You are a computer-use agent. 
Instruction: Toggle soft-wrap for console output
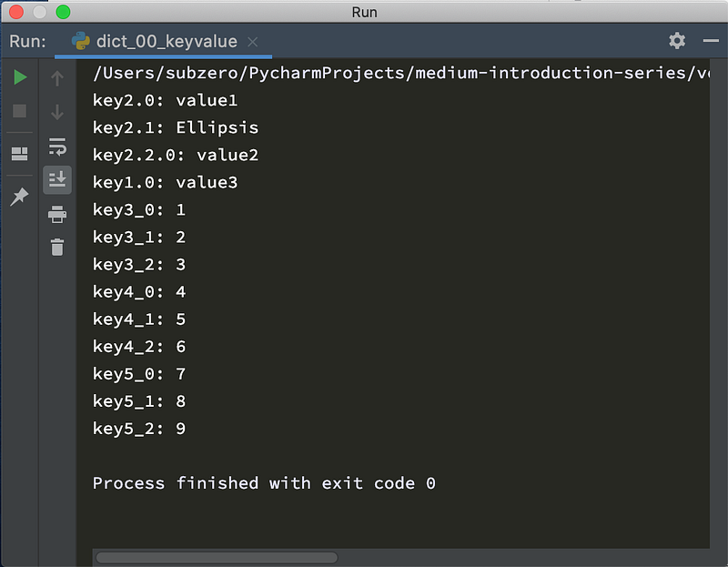[57, 147]
